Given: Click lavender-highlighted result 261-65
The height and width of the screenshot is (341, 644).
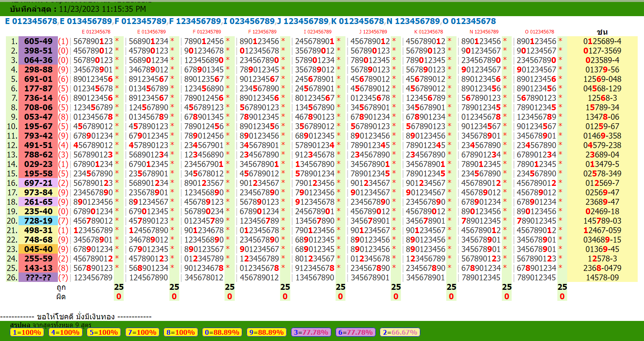Looking at the screenshot, I should [38, 202].
